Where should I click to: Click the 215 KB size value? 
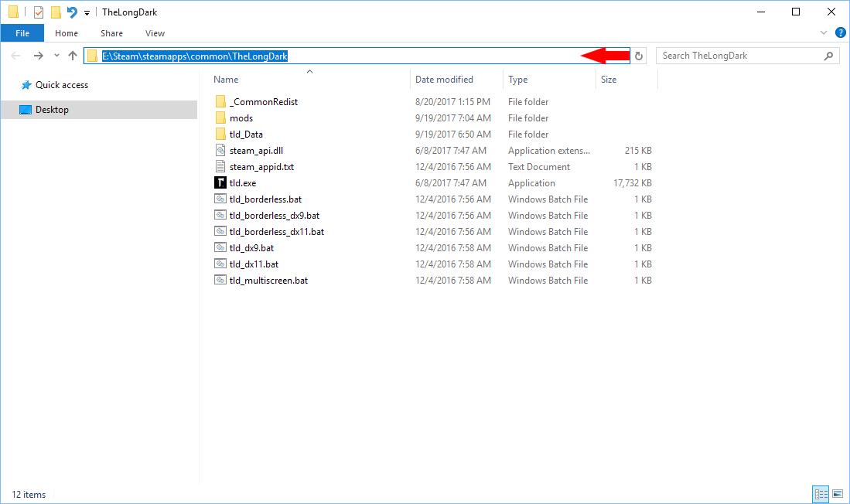638,151
